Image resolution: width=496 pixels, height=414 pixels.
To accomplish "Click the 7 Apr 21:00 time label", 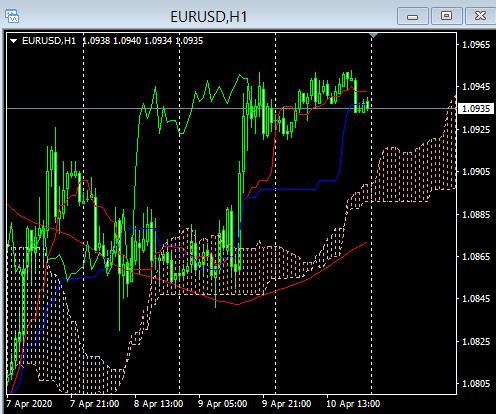I will 94,404.
